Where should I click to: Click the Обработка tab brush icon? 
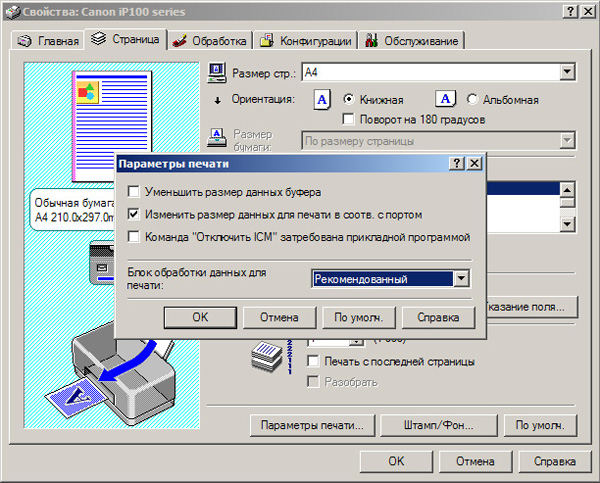tap(179, 41)
